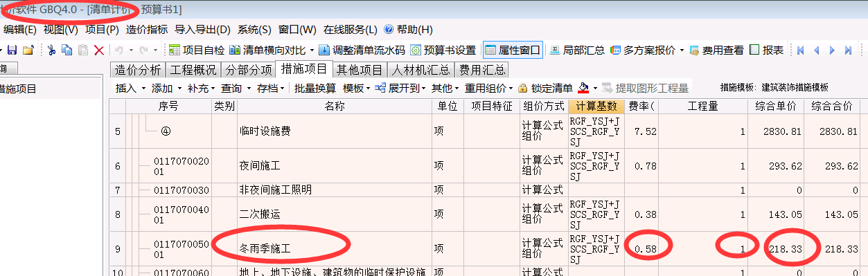The height and width of the screenshot is (276, 868).
Task: Switch to 其他项目 tab
Action: (360, 70)
